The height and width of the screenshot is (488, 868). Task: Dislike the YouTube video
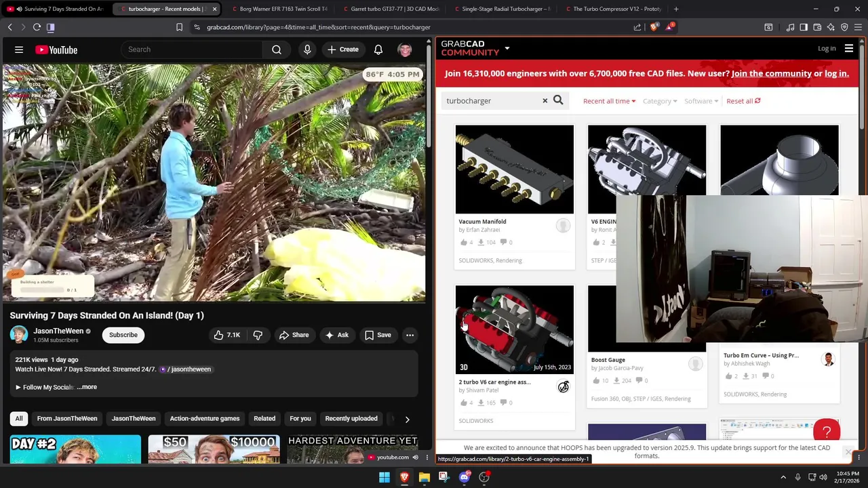click(258, 335)
